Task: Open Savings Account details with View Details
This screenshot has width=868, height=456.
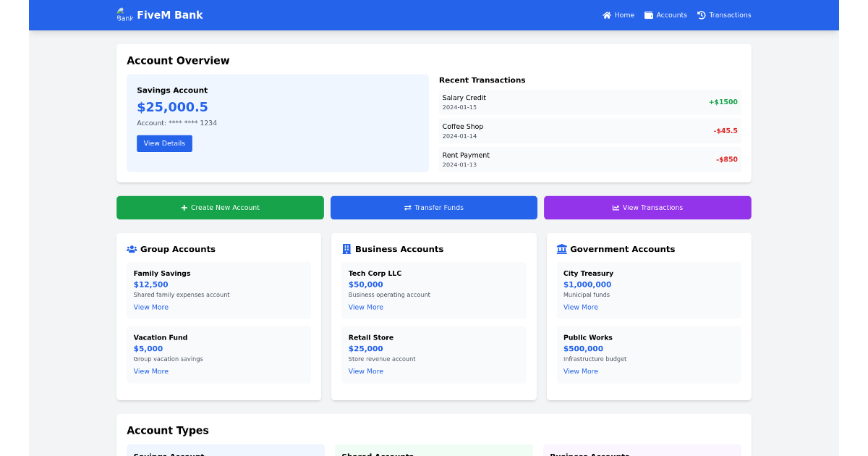Action: point(164,143)
